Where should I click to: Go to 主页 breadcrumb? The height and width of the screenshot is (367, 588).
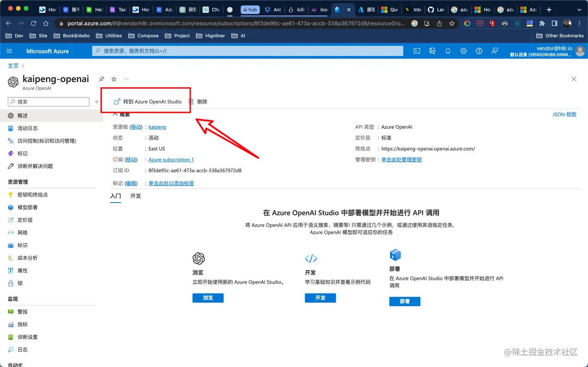pos(13,66)
